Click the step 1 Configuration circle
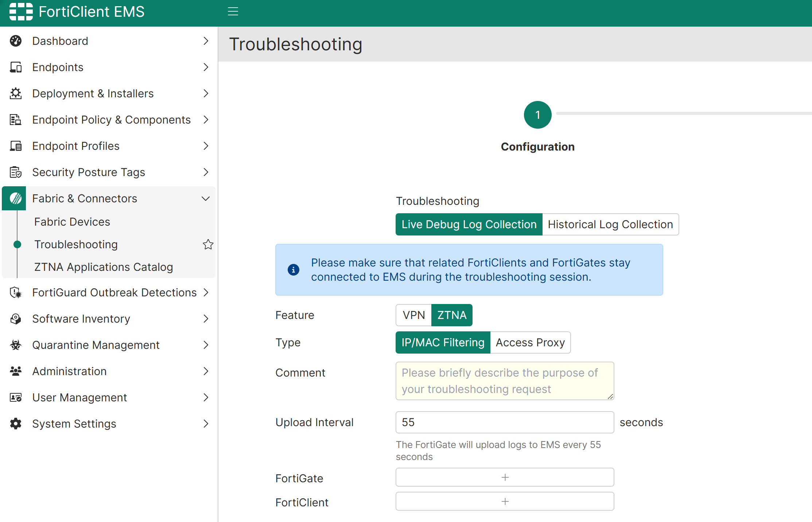Viewport: 812px width, 522px height. [538, 115]
